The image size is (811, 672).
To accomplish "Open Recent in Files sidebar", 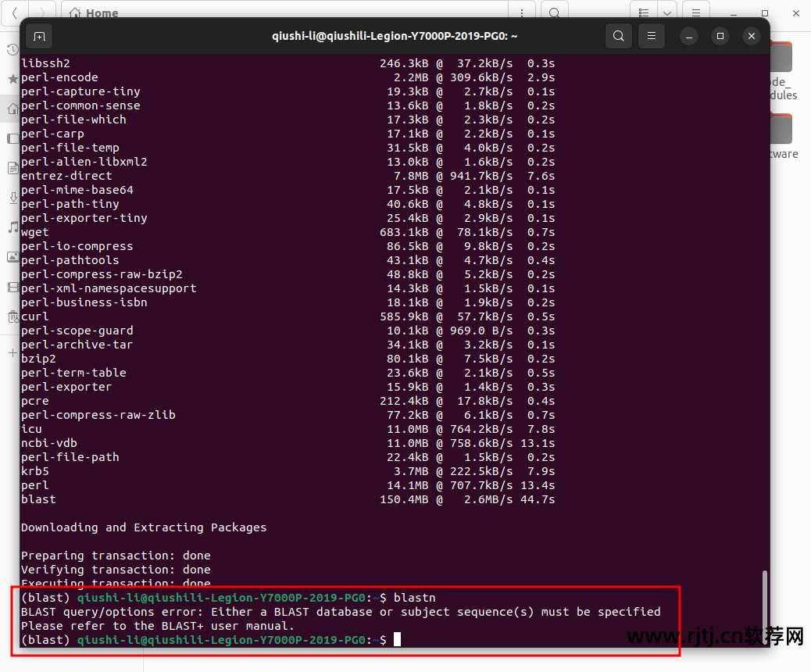I will click(13, 49).
